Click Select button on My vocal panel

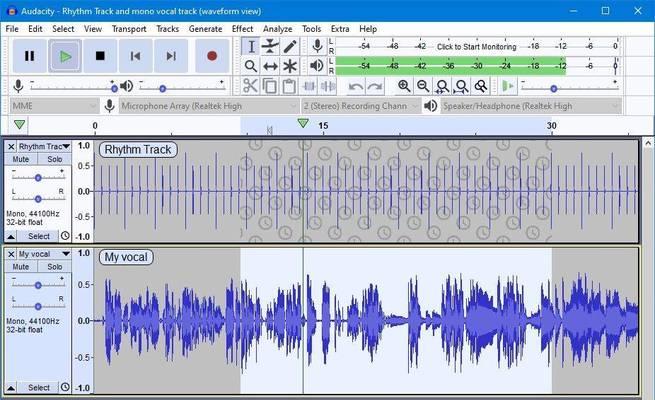38,387
